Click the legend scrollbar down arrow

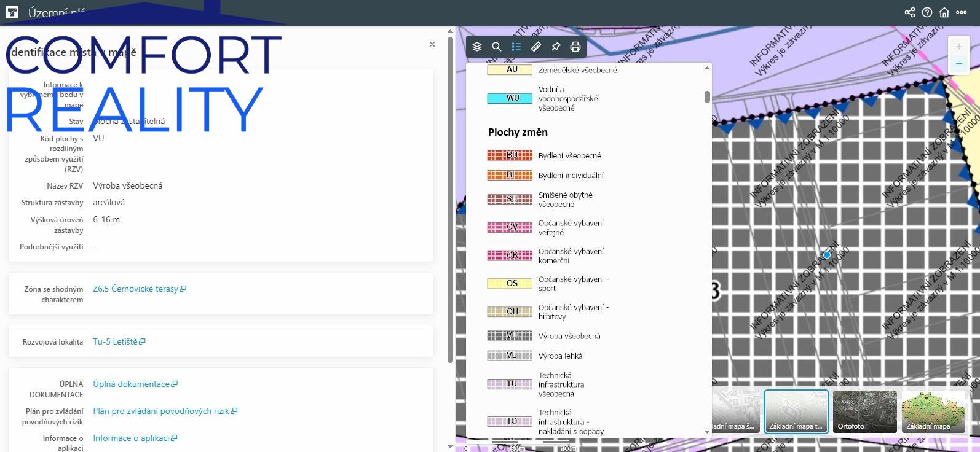(707, 432)
